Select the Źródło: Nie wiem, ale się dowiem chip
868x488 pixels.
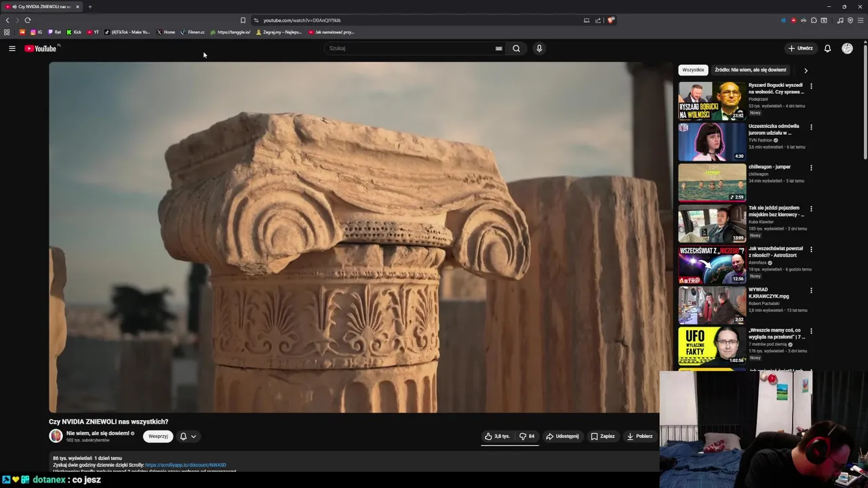click(x=750, y=70)
